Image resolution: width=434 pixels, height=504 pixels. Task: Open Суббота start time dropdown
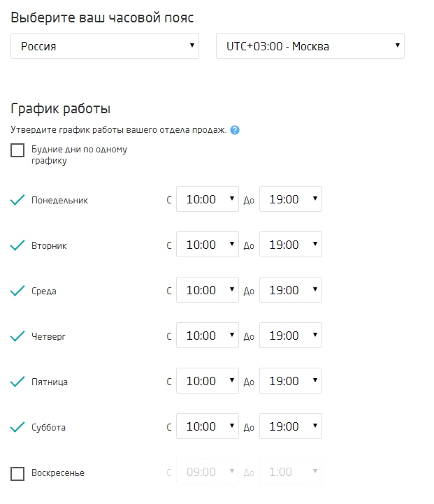tap(208, 426)
